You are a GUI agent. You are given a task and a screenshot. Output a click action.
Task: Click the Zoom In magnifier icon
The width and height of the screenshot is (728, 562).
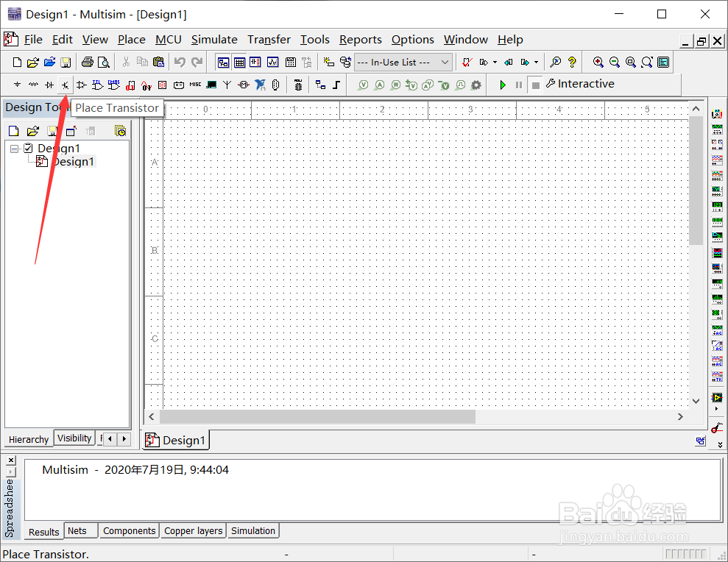tap(598, 63)
